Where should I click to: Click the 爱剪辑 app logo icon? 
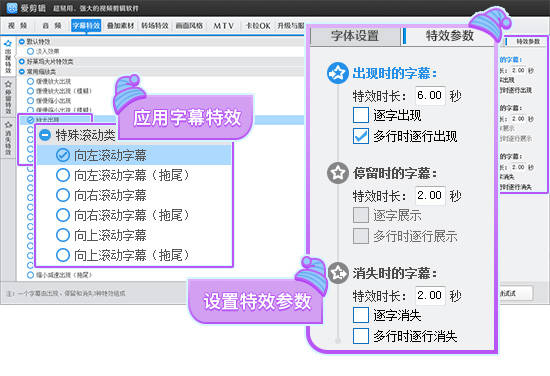[12, 8]
